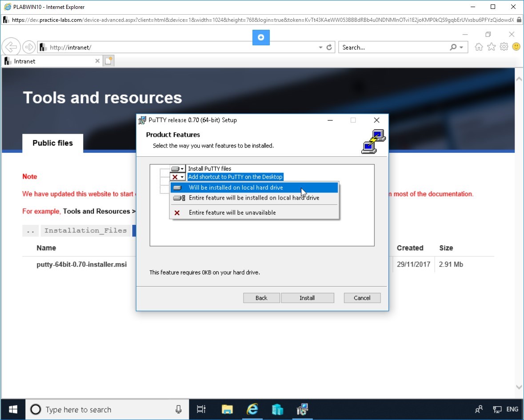This screenshot has height=420, width=524.
Task: Click the smiley feedback icon
Action: (x=516, y=47)
